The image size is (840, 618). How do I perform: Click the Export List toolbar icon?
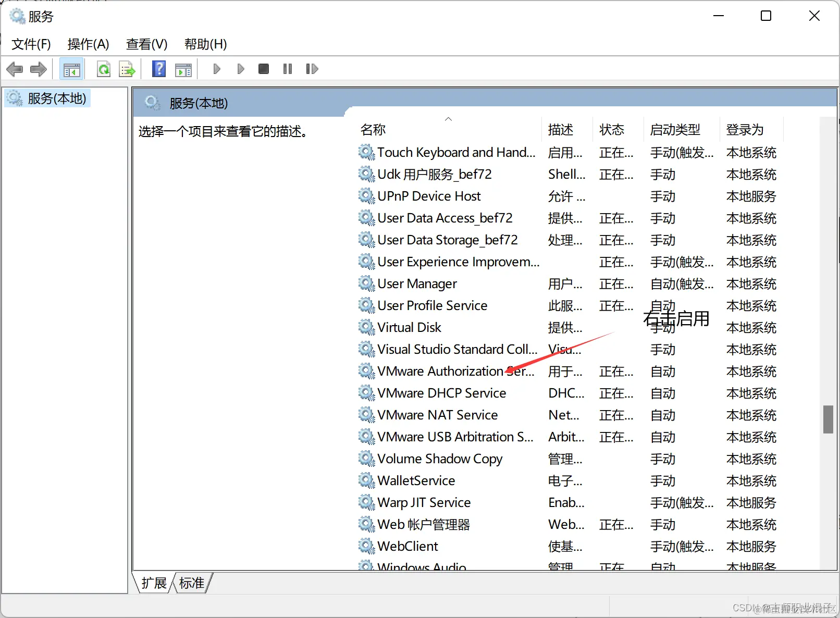[x=127, y=69]
